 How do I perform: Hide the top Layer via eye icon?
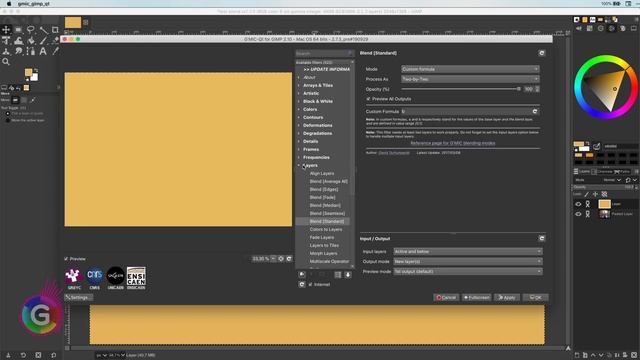[578, 204]
